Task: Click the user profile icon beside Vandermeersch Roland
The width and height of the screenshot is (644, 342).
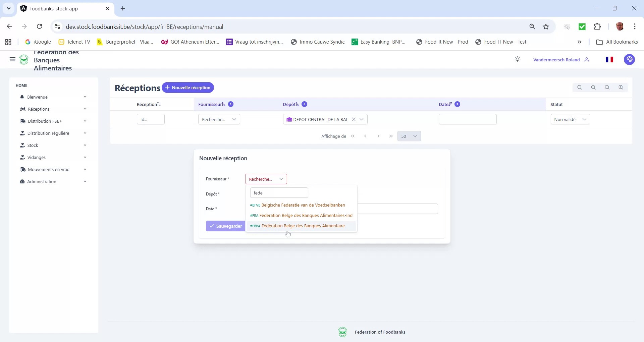Action: pyautogui.click(x=587, y=59)
